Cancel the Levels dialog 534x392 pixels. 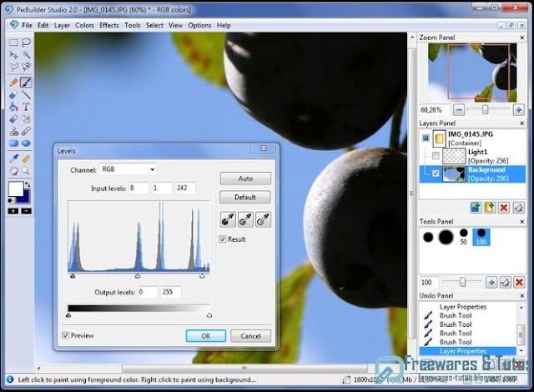pos(250,336)
